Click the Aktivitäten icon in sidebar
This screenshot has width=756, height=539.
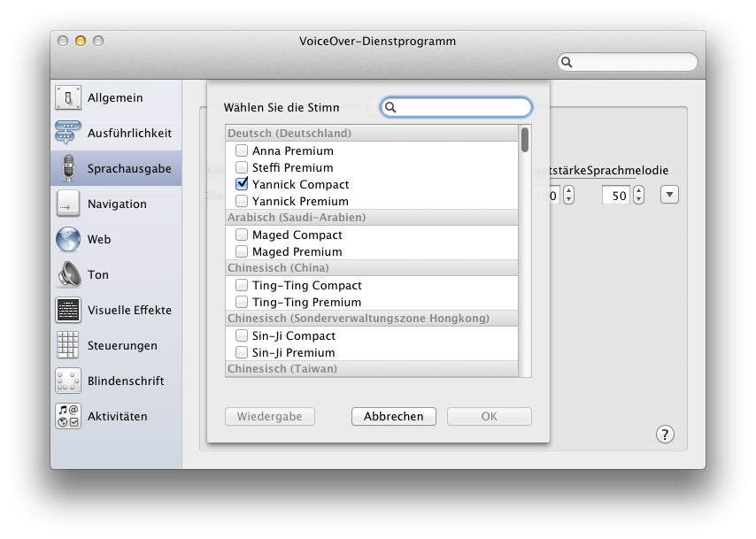click(x=68, y=417)
